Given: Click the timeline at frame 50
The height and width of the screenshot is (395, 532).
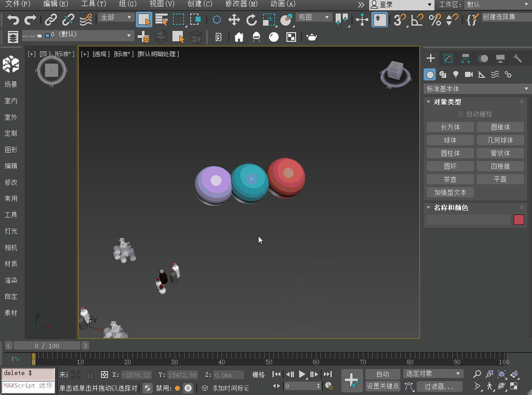Looking at the screenshot, I should pos(269,359).
